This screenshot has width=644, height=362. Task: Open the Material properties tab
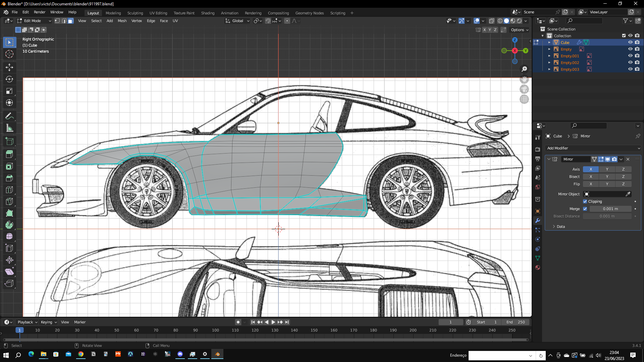click(538, 267)
